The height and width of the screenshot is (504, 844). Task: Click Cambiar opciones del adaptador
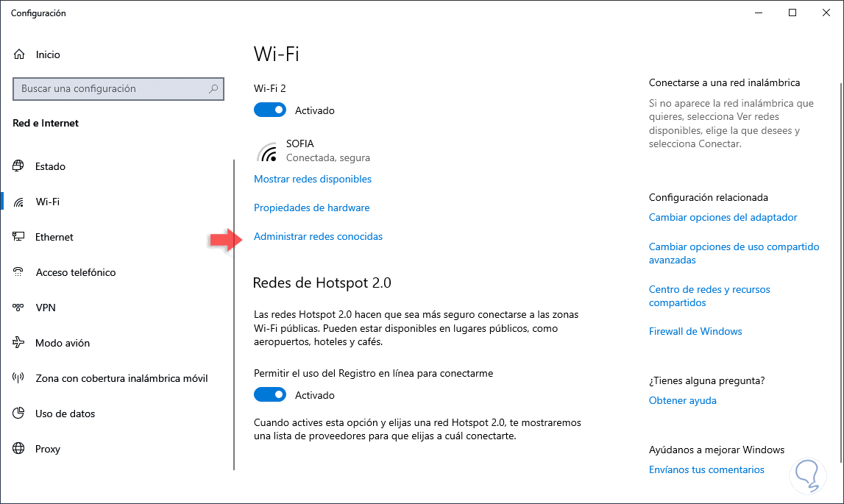pyautogui.click(x=723, y=217)
